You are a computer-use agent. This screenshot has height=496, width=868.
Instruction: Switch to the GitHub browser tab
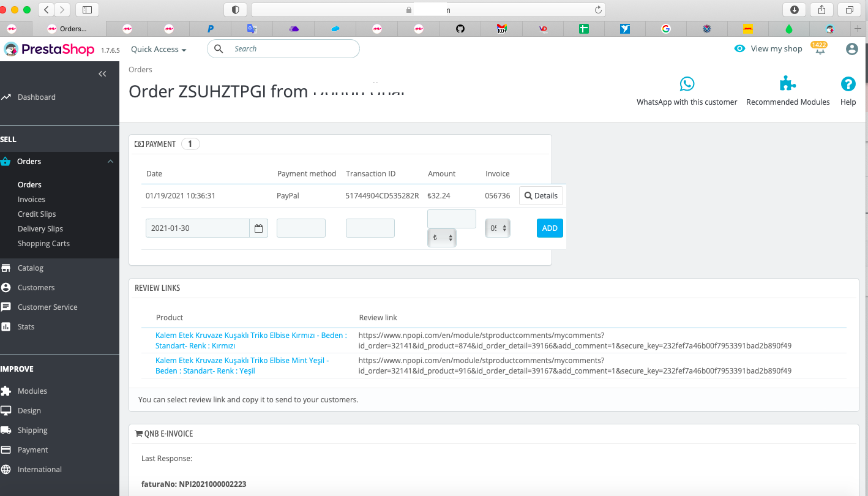(460, 29)
